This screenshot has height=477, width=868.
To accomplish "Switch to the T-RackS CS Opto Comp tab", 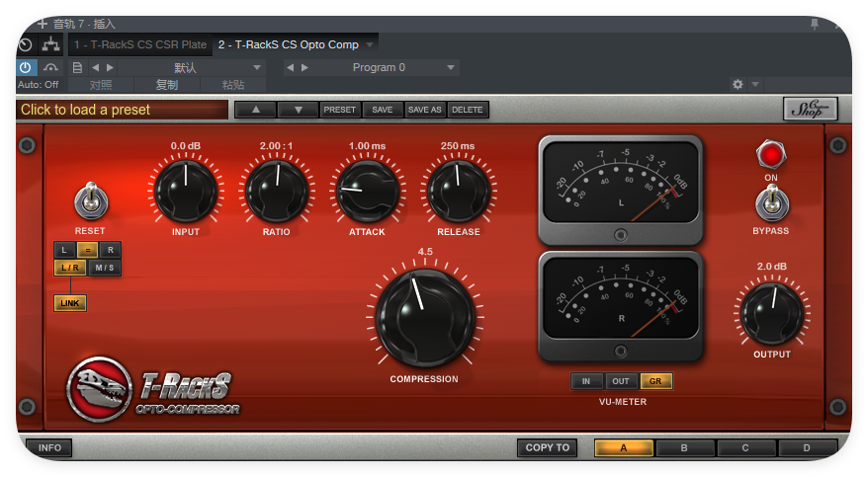I will [289, 44].
